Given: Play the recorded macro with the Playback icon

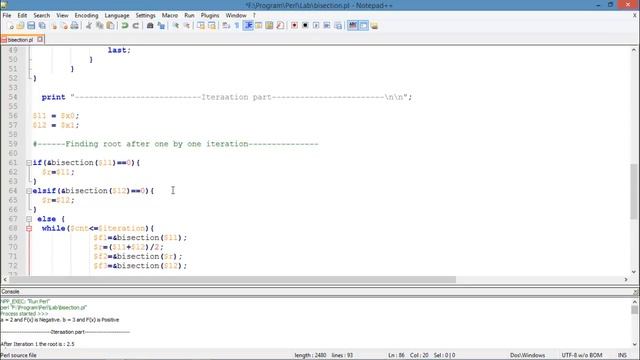Looking at the screenshot, I should 316,26.
